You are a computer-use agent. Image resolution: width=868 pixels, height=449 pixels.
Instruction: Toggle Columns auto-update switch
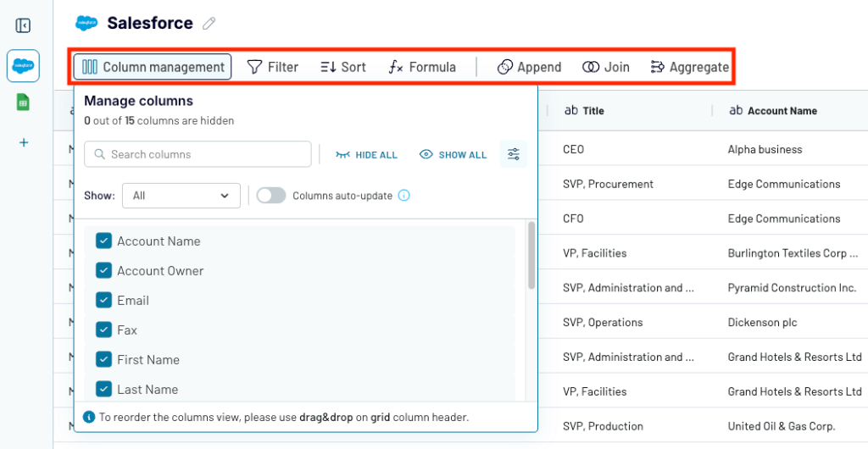pyautogui.click(x=270, y=196)
